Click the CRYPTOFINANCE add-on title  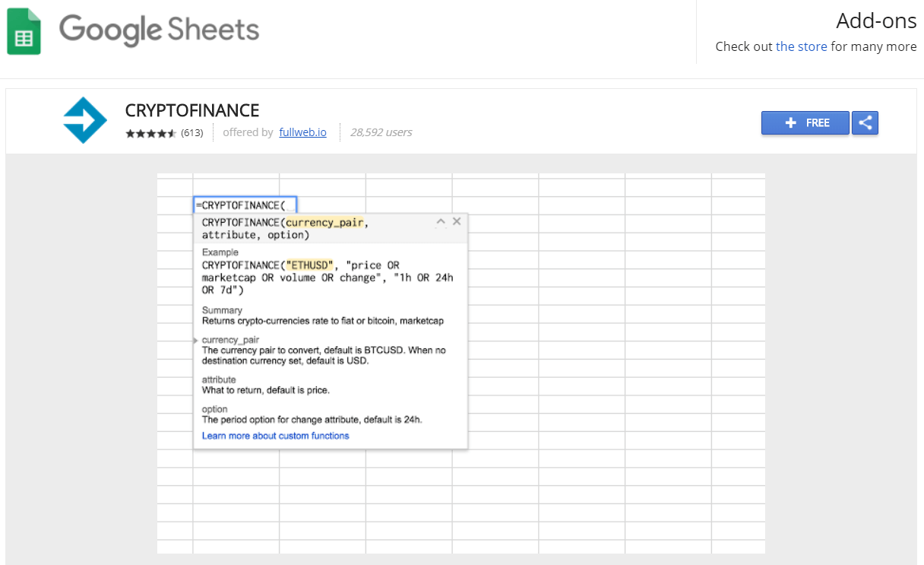click(192, 110)
